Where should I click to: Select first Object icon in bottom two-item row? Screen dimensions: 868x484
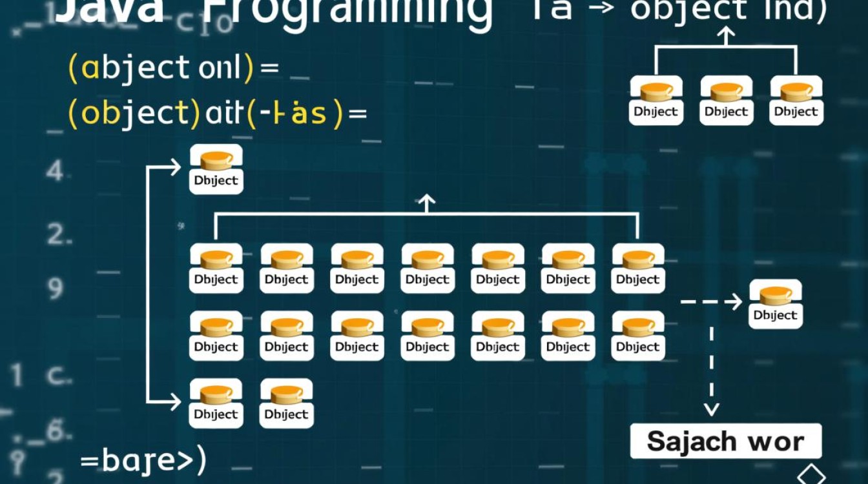[216, 403]
